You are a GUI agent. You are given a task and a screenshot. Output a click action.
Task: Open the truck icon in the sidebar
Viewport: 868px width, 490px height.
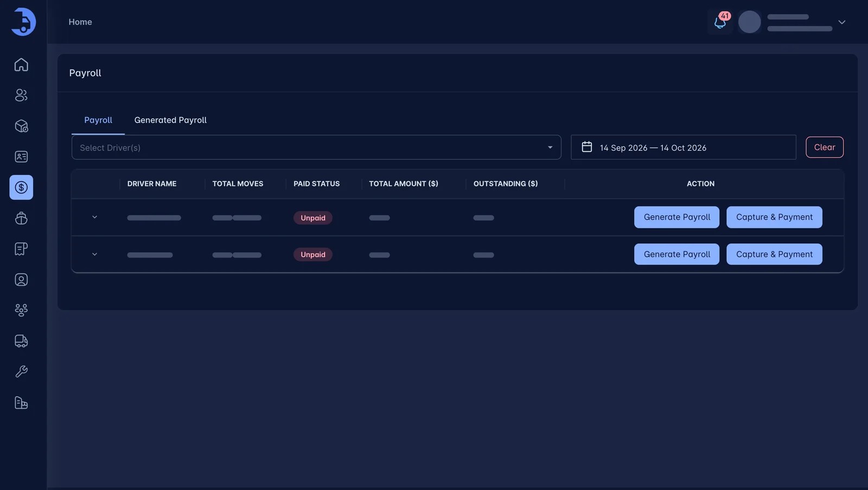tap(21, 341)
